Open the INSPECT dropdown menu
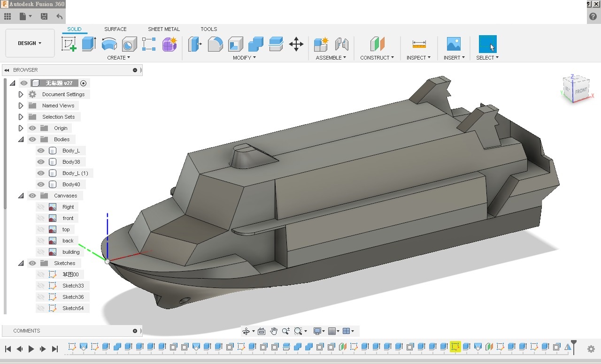The height and width of the screenshot is (364, 601). [x=418, y=58]
